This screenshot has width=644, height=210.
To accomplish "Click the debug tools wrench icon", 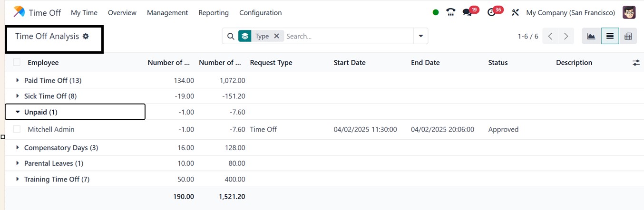I will click(515, 13).
